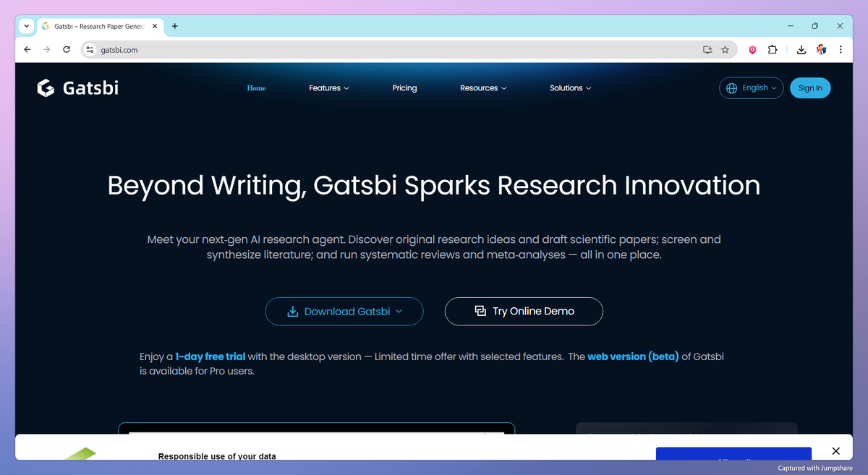
Task: Open the Resources dropdown menu
Action: click(483, 87)
